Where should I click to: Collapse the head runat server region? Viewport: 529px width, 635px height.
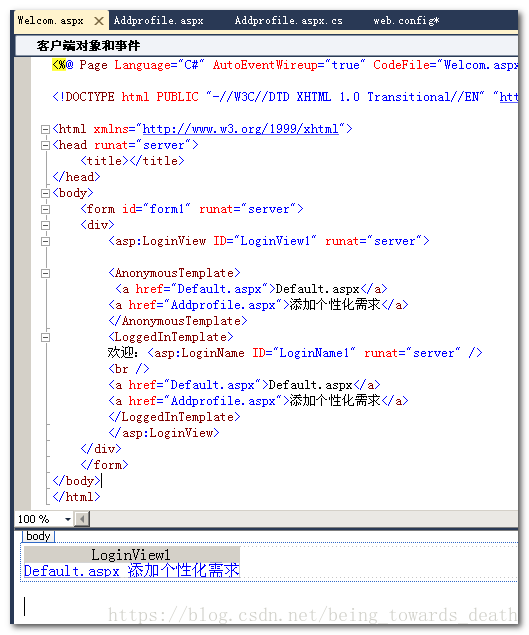coord(45,145)
